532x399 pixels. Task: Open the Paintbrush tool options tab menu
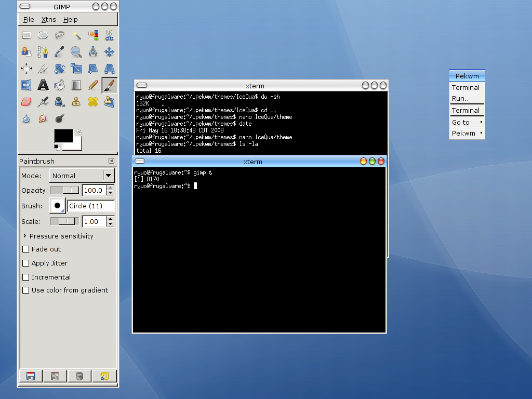111,161
